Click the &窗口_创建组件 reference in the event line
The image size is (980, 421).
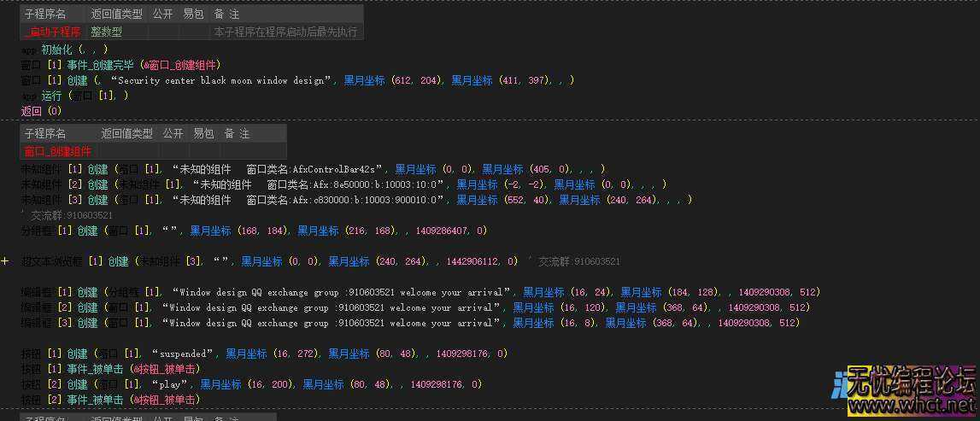pyautogui.click(x=180, y=65)
